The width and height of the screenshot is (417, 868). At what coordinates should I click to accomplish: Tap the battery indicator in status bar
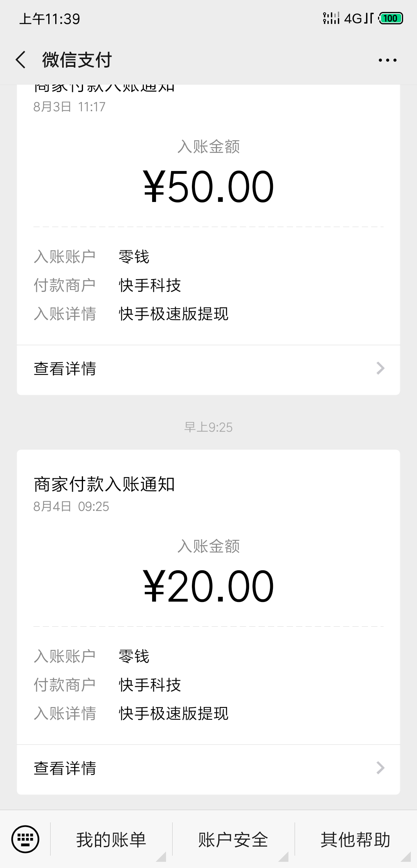[x=391, y=19]
